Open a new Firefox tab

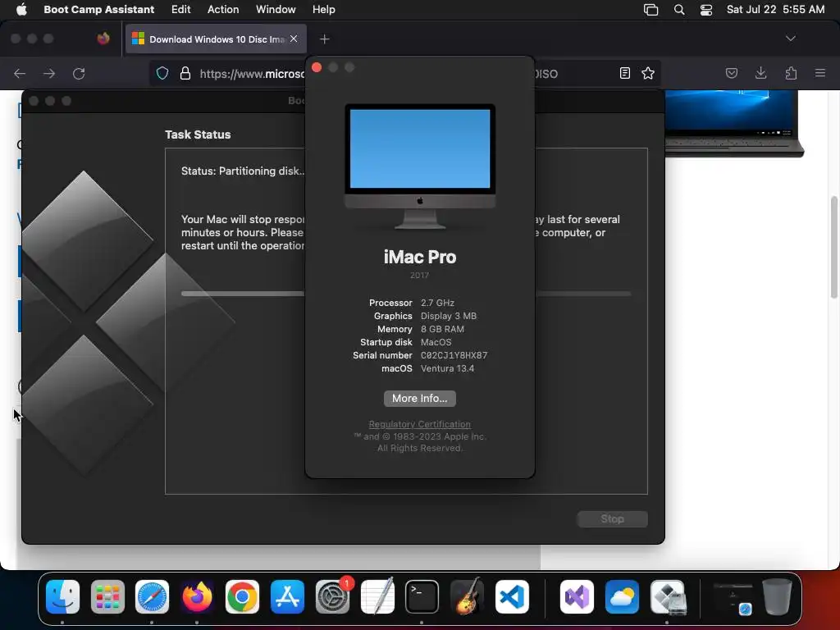click(324, 39)
